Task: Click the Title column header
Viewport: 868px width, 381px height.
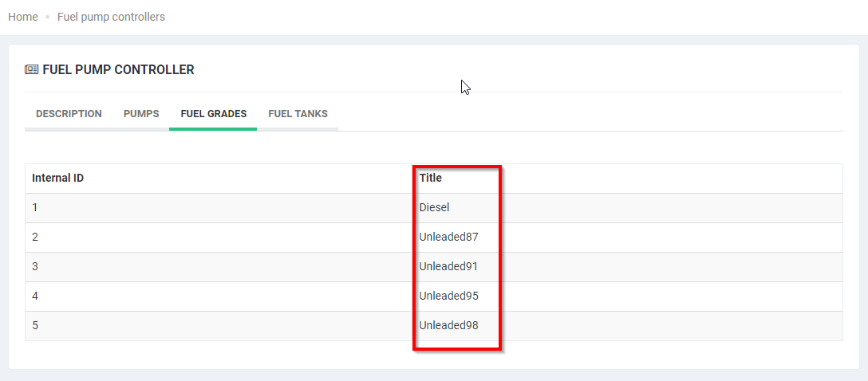Action: pos(431,178)
